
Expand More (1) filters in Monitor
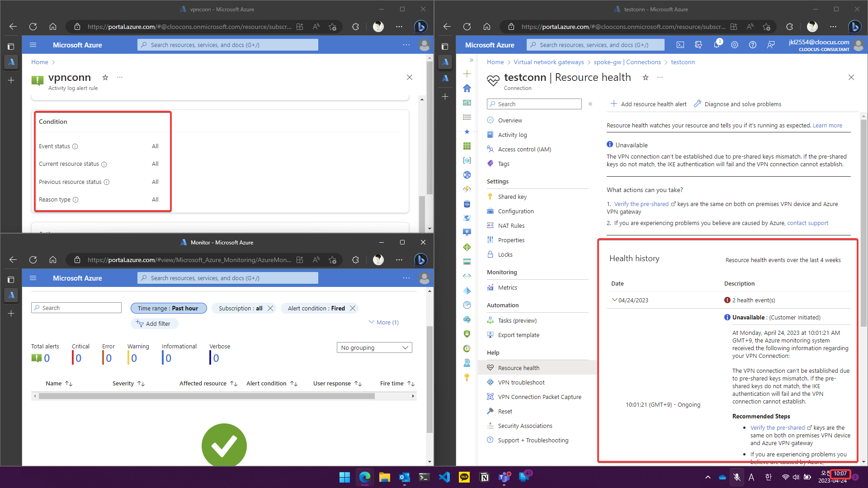click(x=384, y=322)
